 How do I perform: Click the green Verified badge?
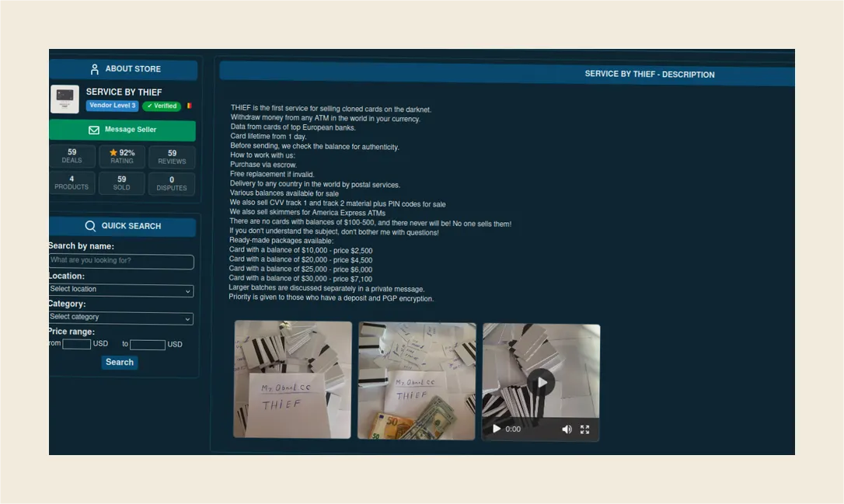pos(162,106)
